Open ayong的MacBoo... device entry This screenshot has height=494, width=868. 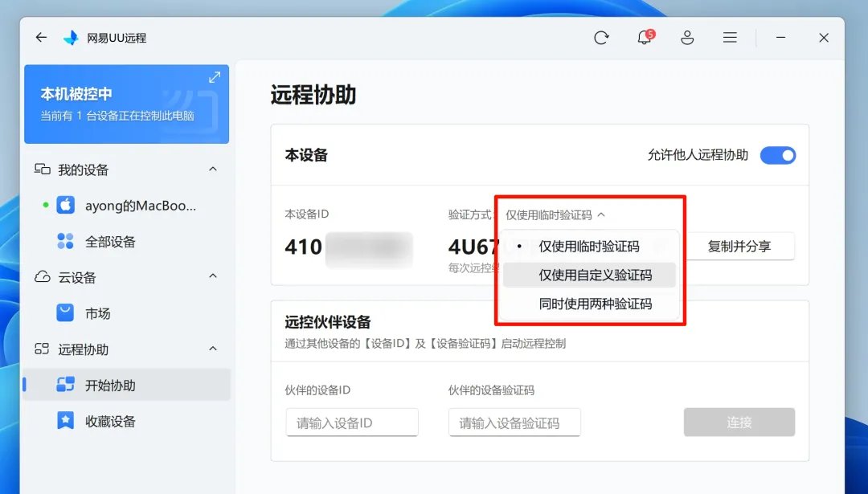(x=126, y=206)
